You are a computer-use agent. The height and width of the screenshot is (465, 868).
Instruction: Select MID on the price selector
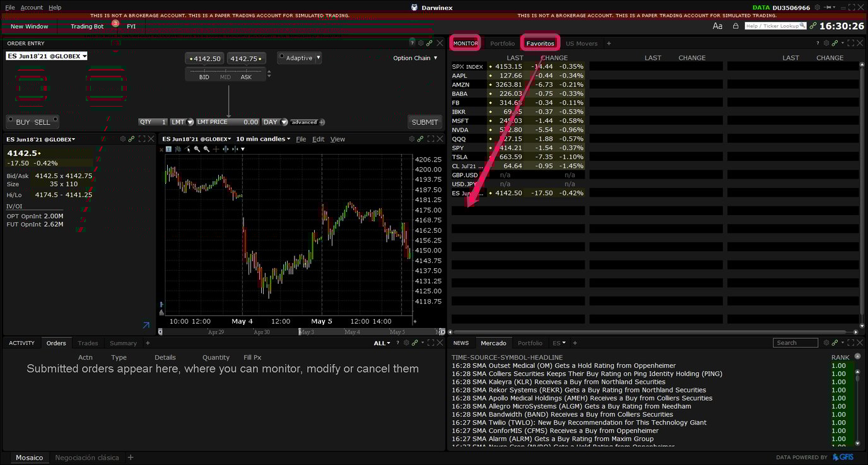pyautogui.click(x=225, y=77)
